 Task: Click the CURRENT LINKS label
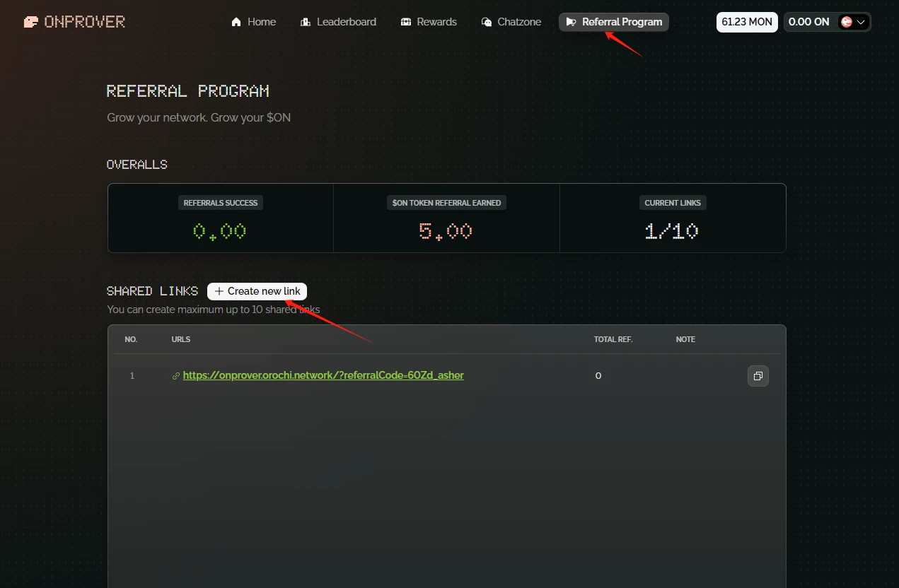tap(673, 203)
